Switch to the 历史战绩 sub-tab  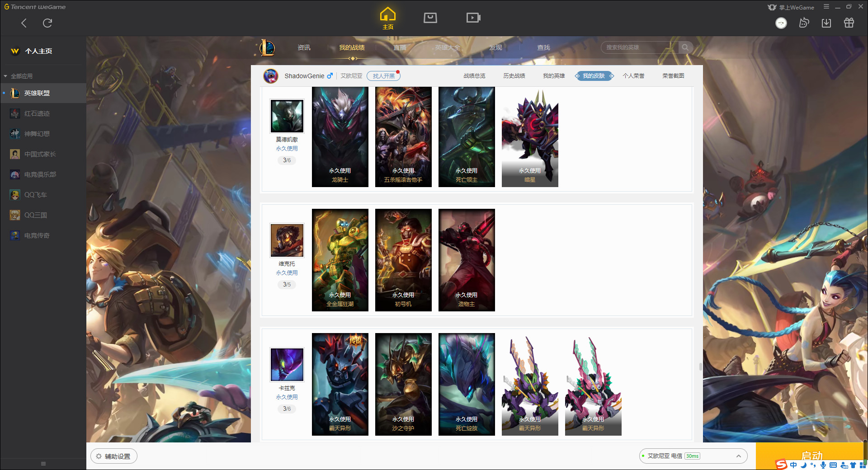[514, 76]
